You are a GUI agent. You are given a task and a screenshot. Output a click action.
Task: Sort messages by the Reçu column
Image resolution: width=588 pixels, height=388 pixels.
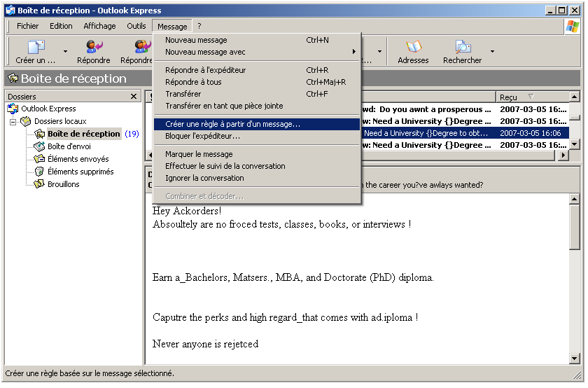click(533, 97)
